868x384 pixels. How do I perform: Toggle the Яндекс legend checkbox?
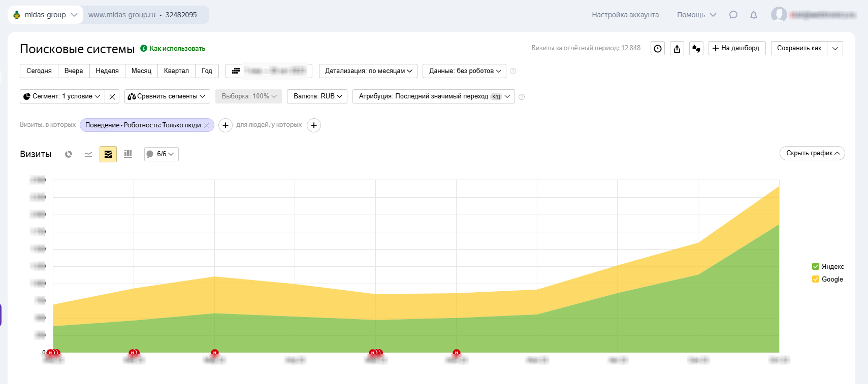coord(816,266)
